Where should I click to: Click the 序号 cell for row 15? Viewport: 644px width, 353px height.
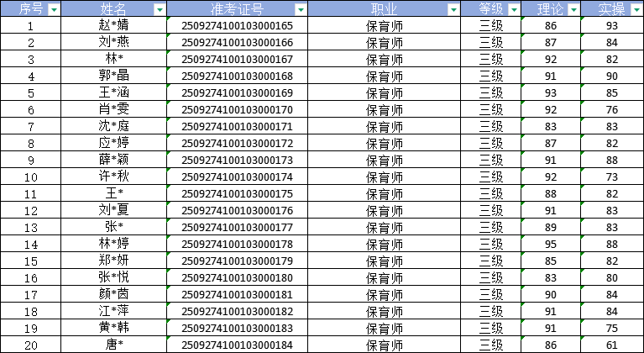click(31, 261)
